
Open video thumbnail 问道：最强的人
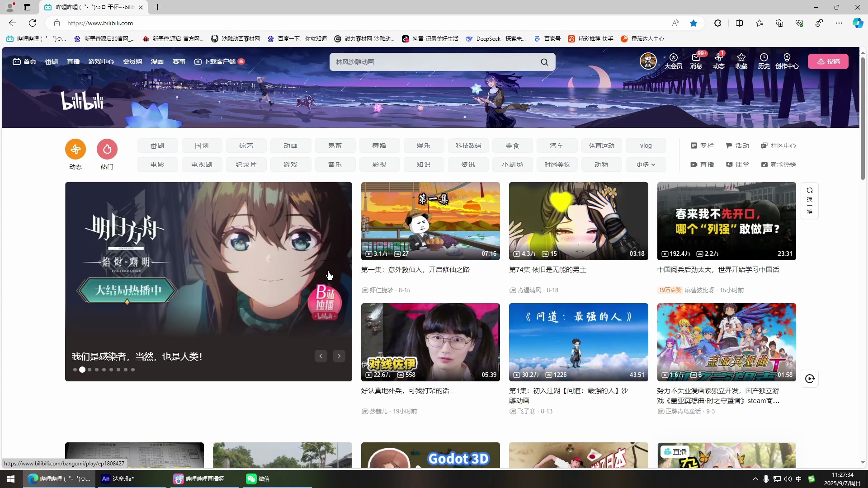tap(578, 342)
